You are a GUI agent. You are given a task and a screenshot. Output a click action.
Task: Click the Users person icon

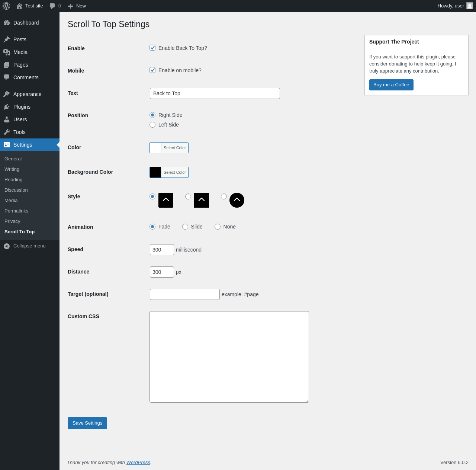tap(7, 119)
